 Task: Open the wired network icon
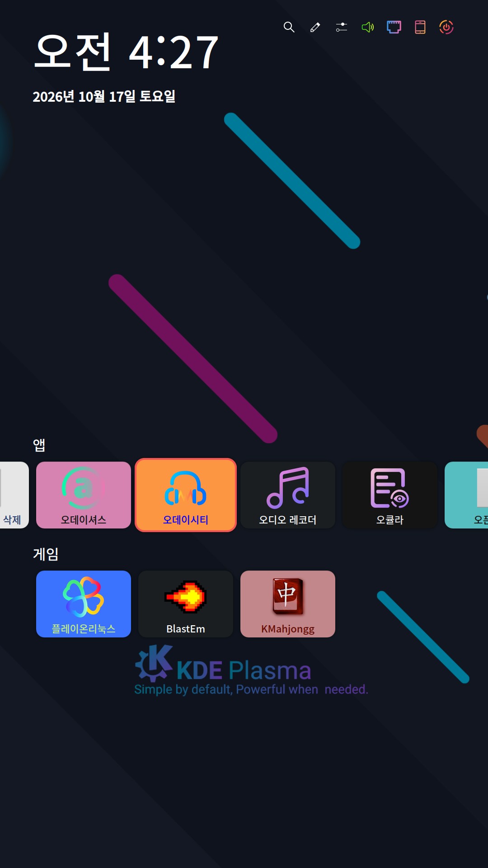pos(394,27)
